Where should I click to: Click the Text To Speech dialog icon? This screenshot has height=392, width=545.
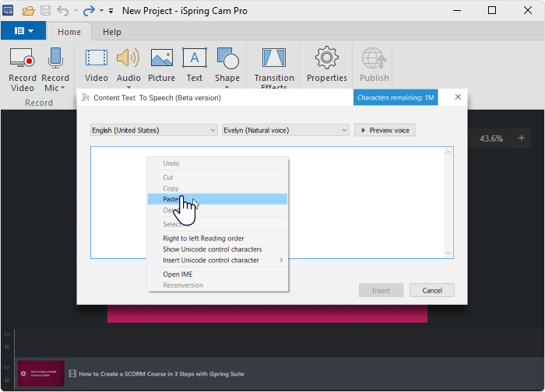tap(86, 97)
